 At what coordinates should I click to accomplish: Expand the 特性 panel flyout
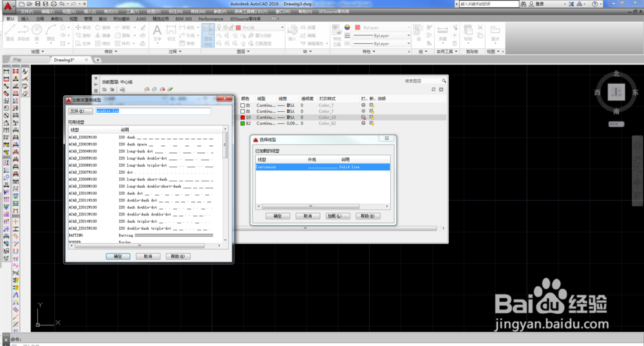(369, 51)
